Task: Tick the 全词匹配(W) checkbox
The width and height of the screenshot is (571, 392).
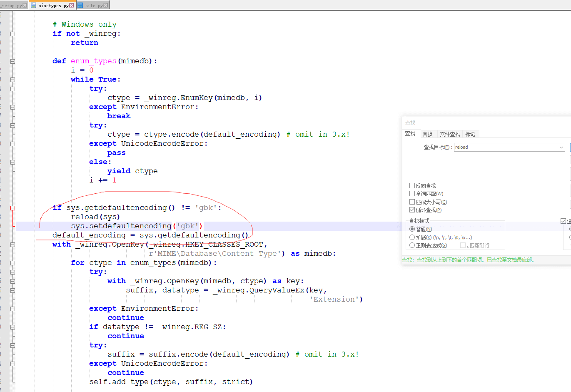Action: coord(412,194)
